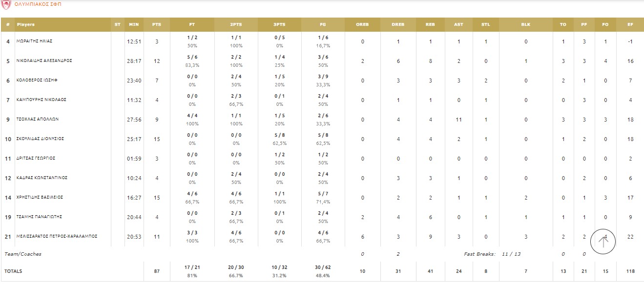Click the EF column header

click(631, 24)
